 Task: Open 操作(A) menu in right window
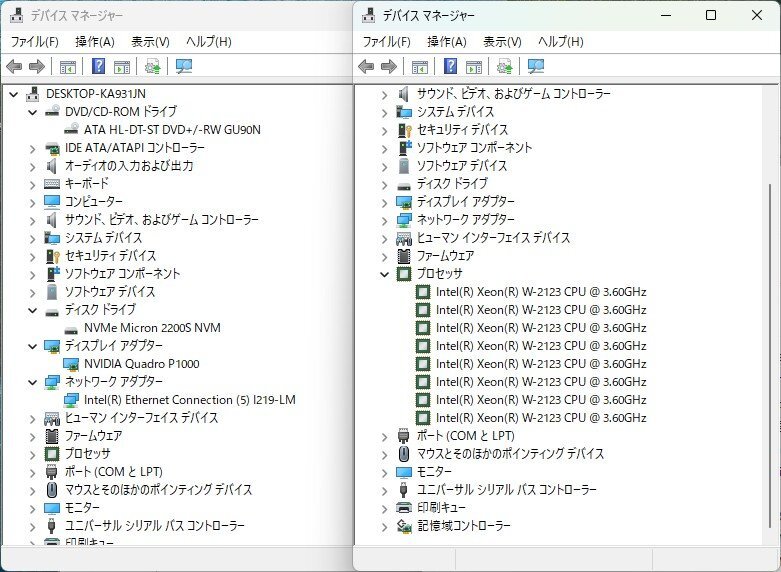coord(447,41)
